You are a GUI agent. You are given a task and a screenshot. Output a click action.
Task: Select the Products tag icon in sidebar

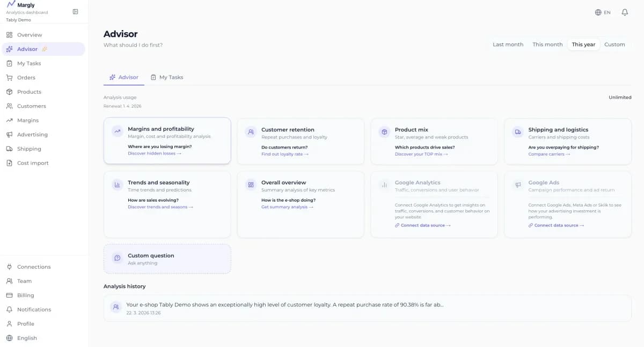pyautogui.click(x=10, y=92)
